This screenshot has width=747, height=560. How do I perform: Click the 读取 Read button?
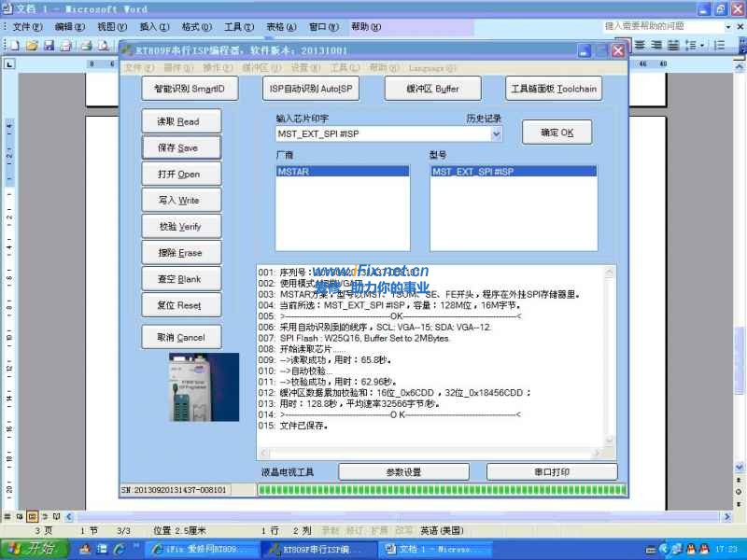(x=181, y=120)
